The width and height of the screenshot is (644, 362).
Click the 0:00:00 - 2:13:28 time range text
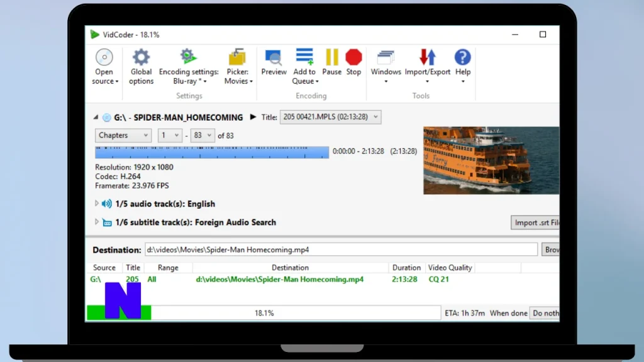point(358,151)
